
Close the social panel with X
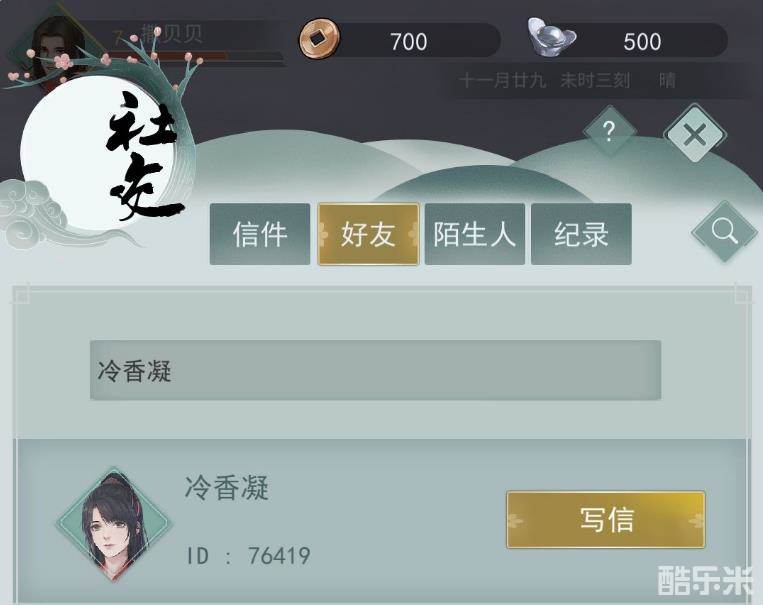point(695,134)
